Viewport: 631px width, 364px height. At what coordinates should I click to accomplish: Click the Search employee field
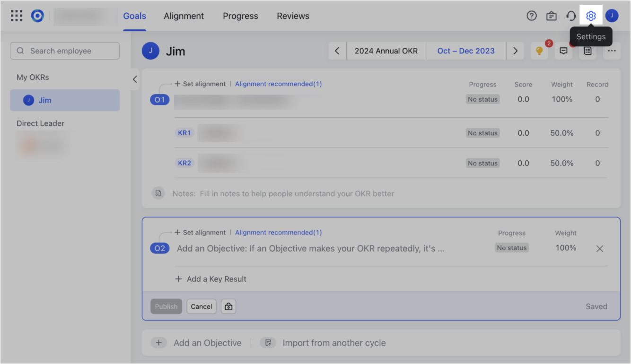[65, 51]
